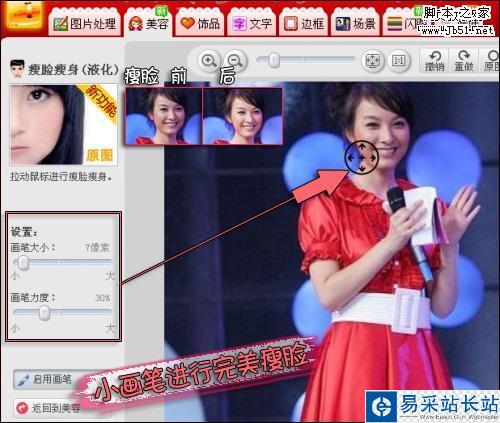Open the 图片处理 tab
Viewport: 500px width, 423px height.
click(85, 23)
